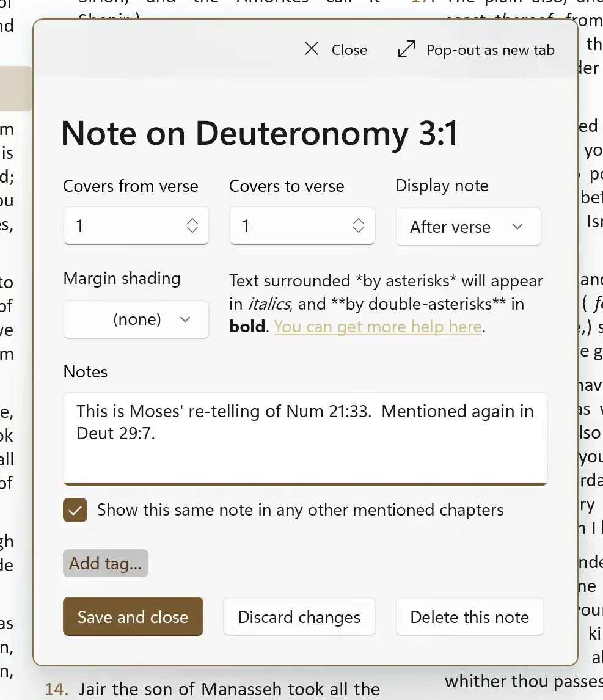Select the pop-out arrow icon
603x700 pixels.
click(x=406, y=48)
